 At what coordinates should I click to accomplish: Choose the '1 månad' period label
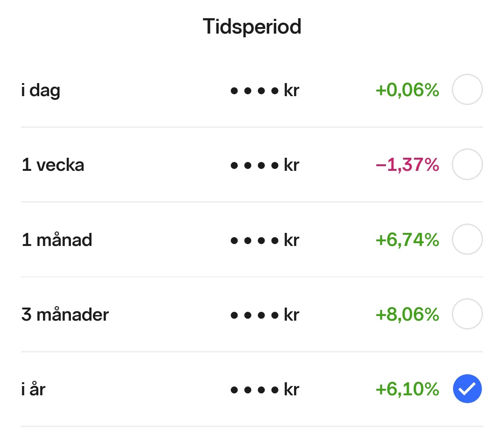(57, 240)
